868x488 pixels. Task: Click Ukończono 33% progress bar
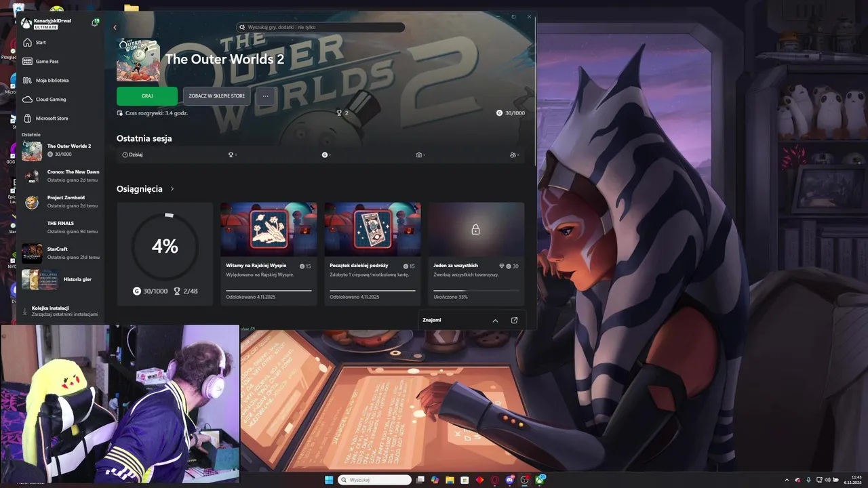coord(476,291)
